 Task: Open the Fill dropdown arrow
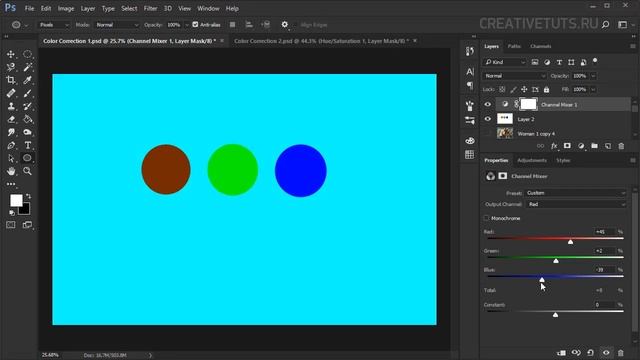click(593, 89)
